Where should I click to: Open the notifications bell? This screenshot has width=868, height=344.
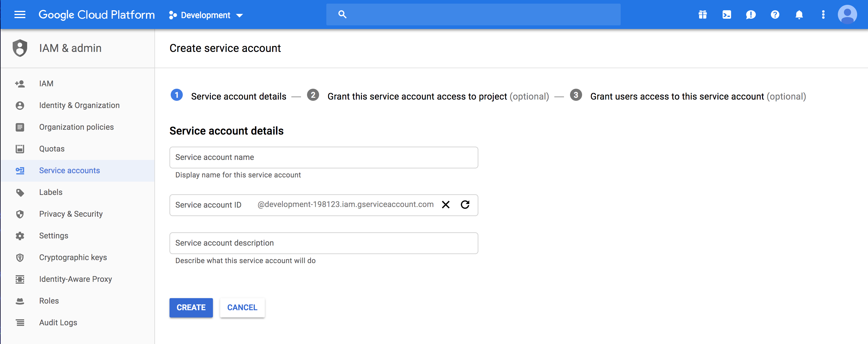click(799, 14)
